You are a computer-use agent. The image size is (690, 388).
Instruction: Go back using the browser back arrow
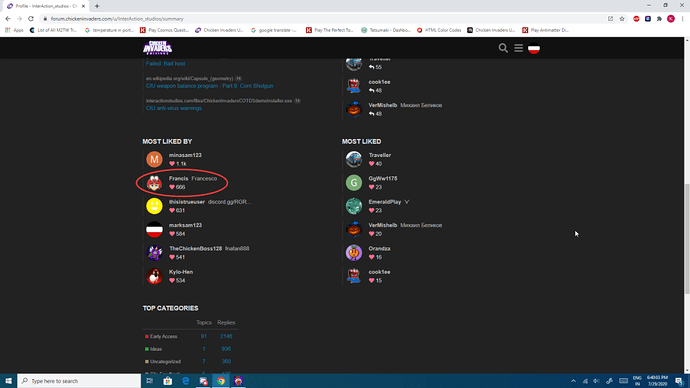[x=7, y=19]
